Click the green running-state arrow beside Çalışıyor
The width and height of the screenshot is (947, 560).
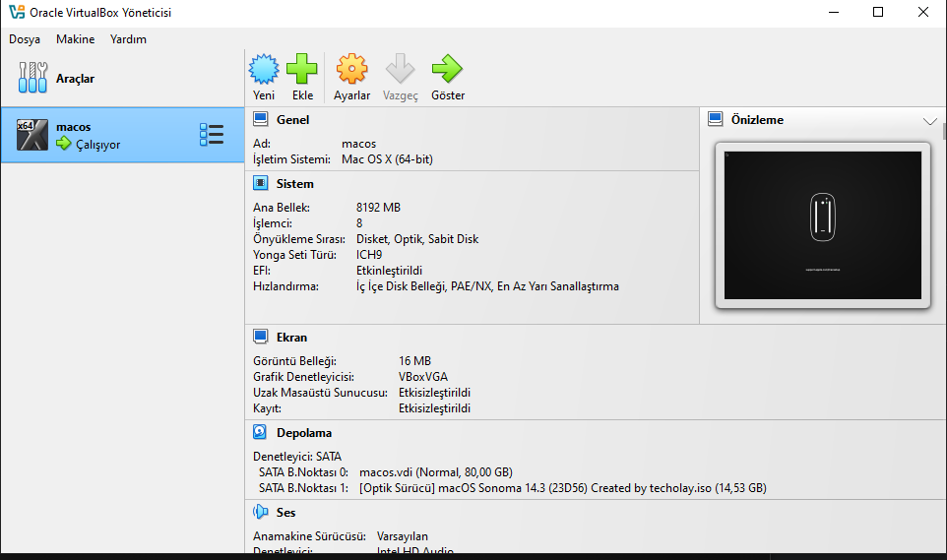pos(63,143)
